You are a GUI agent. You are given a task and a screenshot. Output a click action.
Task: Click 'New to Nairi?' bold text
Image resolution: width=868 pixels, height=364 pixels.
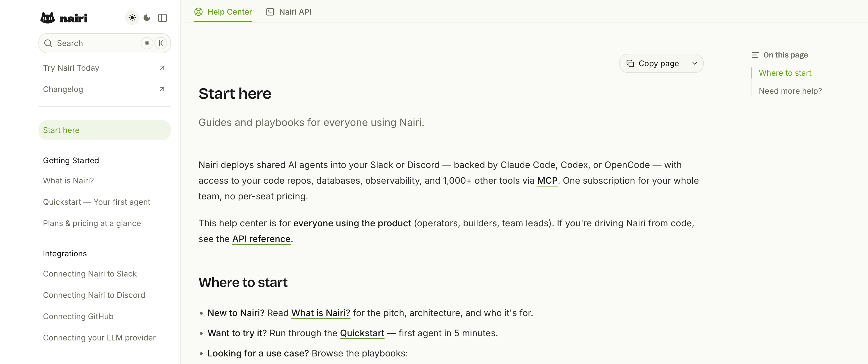pyautogui.click(x=236, y=313)
